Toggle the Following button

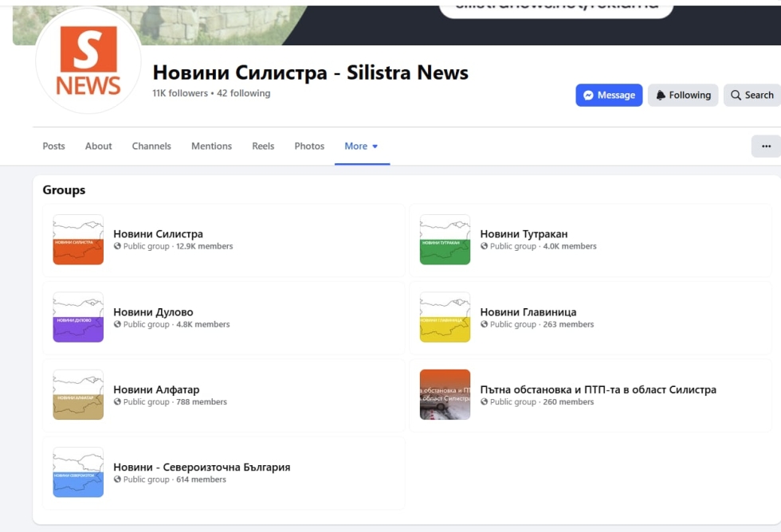tap(683, 96)
